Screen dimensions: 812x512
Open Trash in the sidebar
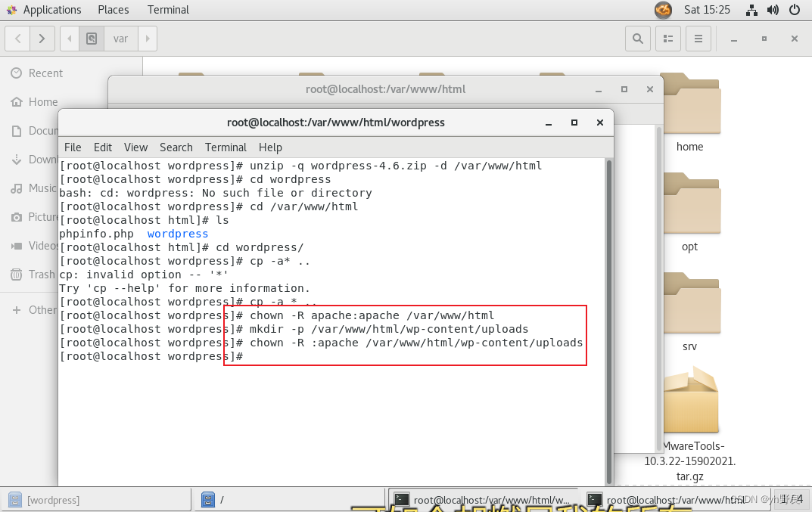point(32,275)
